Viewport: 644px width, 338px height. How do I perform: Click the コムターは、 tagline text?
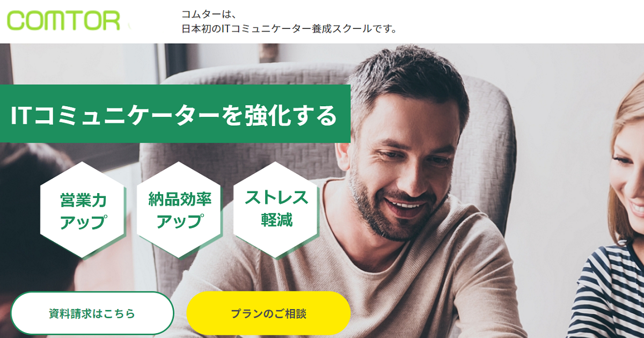pos(209,13)
